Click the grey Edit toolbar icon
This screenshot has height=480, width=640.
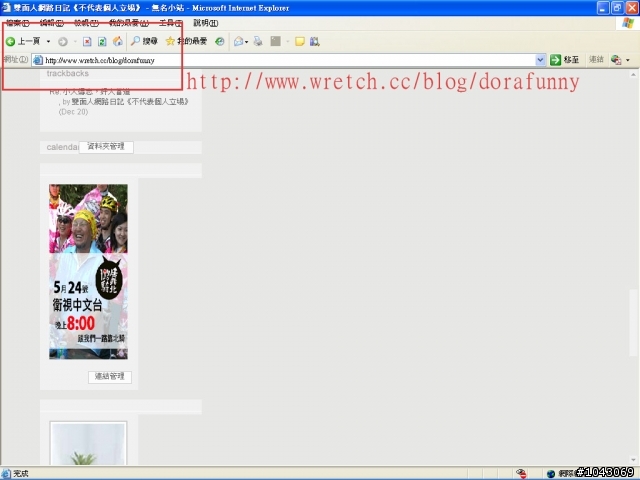pyautogui.click(x=276, y=41)
